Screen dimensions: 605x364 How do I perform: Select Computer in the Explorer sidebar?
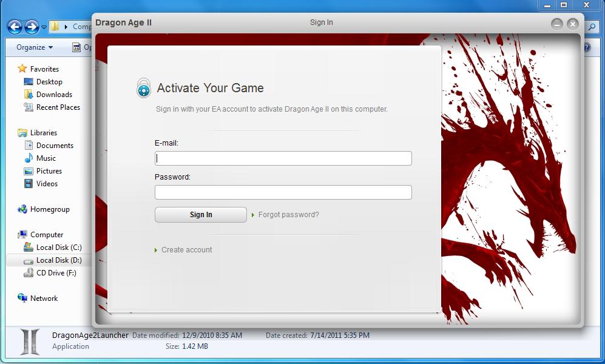[47, 235]
